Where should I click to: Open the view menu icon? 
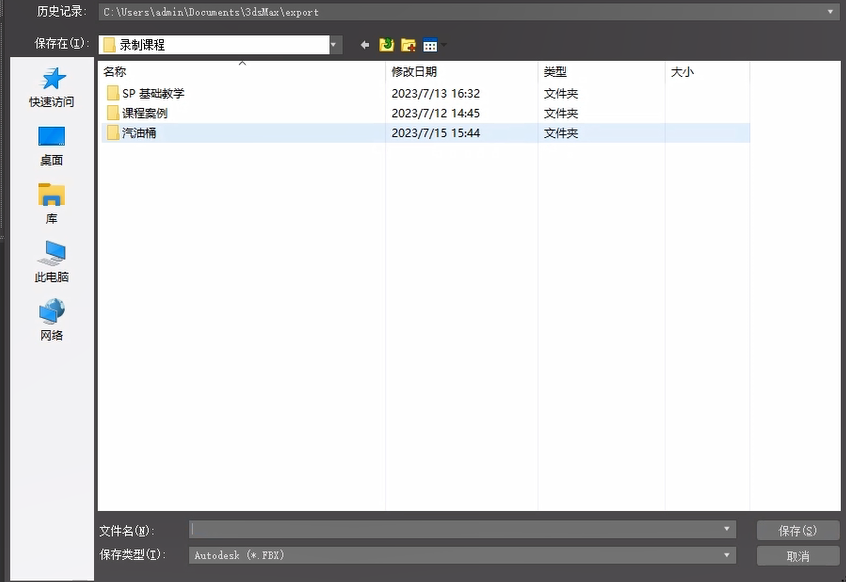pos(431,45)
